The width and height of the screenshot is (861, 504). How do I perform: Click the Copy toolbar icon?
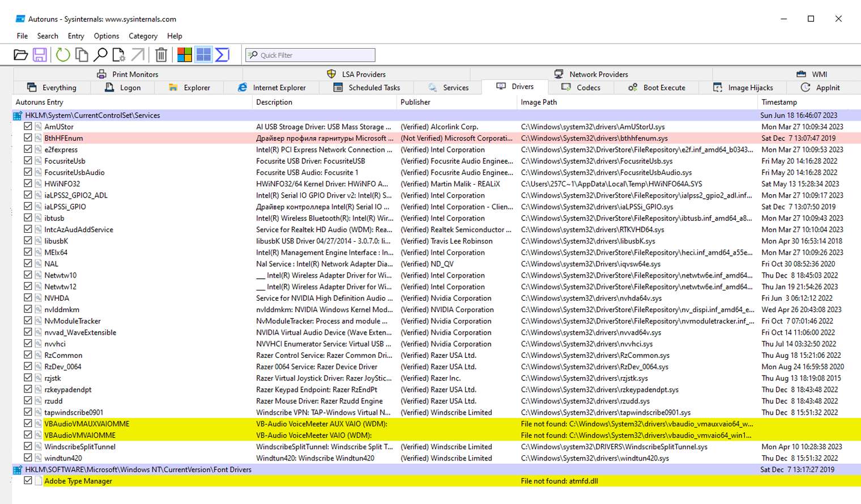tap(82, 55)
